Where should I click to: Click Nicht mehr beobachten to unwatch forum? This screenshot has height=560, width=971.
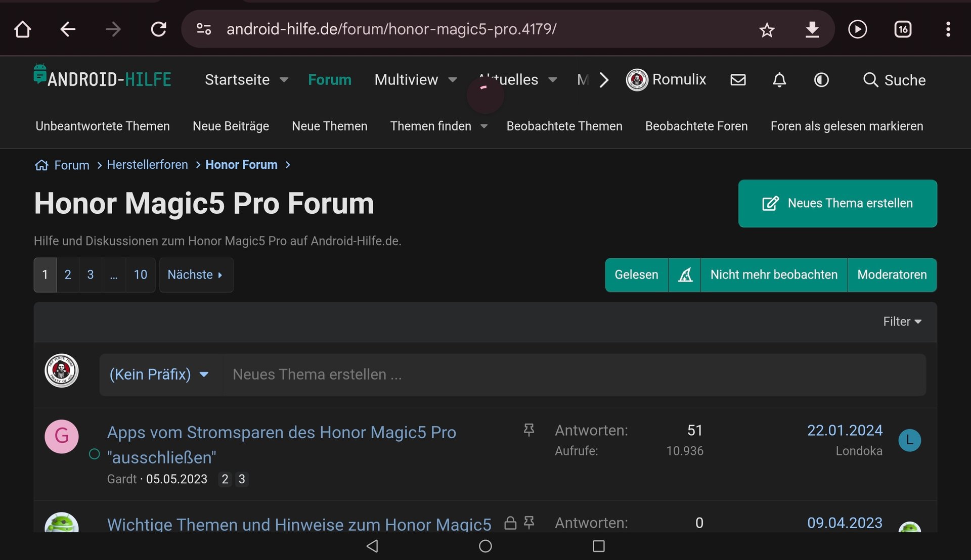(x=774, y=275)
